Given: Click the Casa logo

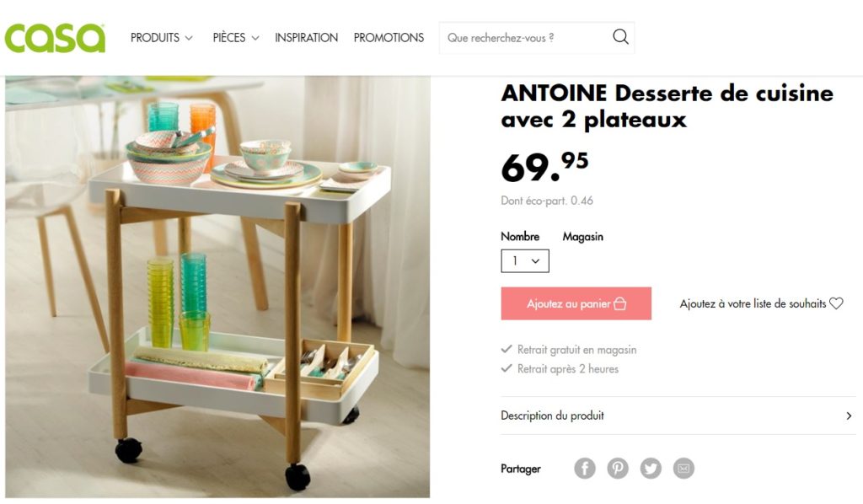Looking at the screenshot, I should coord(55,37).
